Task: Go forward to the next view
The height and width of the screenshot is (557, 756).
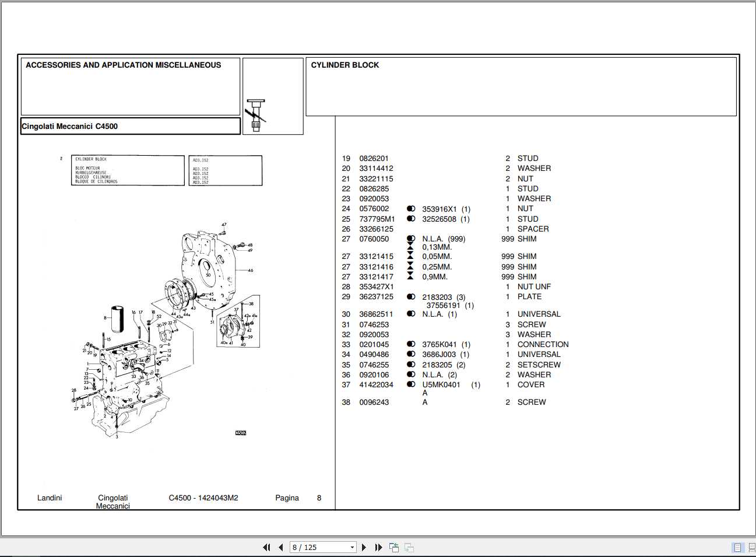Action: pyautogui.click(x=409, y=547)
